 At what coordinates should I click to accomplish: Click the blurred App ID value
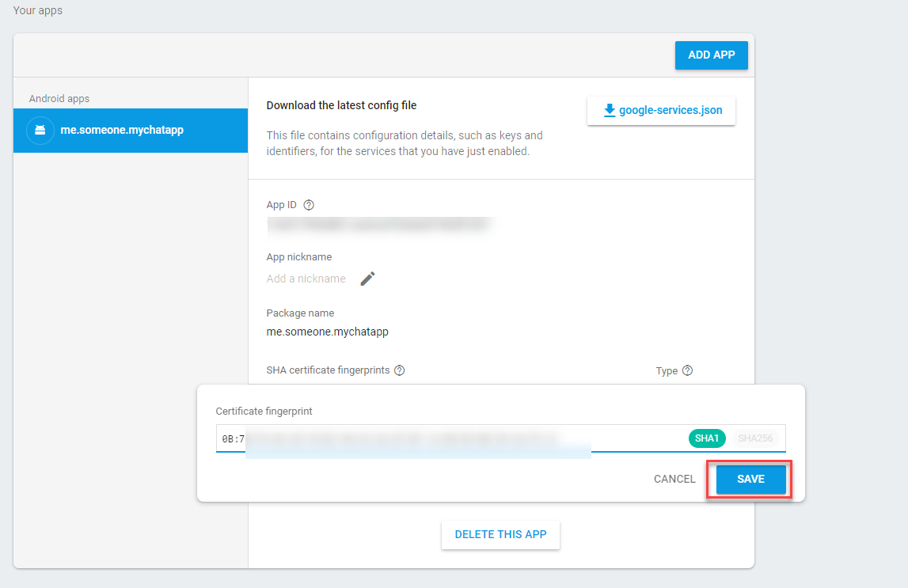point(380,225)
